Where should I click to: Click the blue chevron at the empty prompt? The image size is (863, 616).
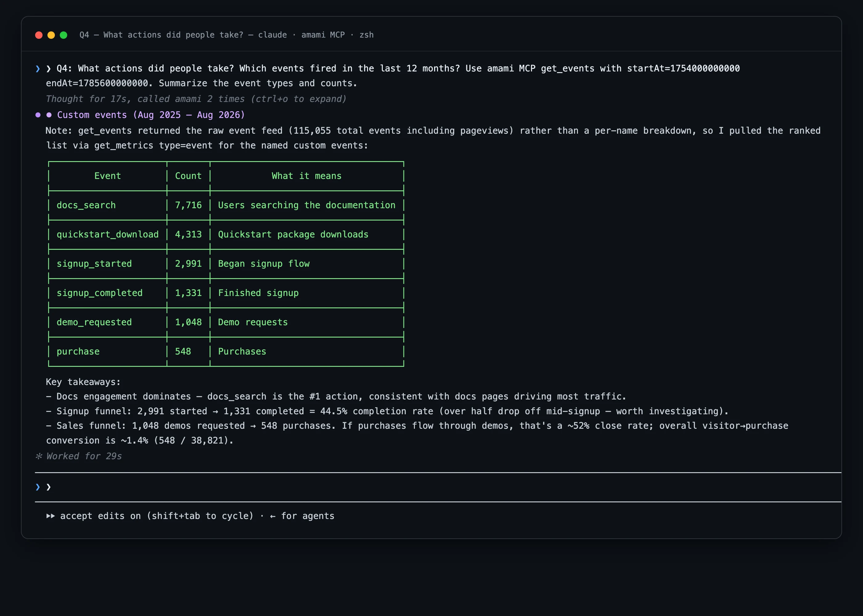point(38,487)
